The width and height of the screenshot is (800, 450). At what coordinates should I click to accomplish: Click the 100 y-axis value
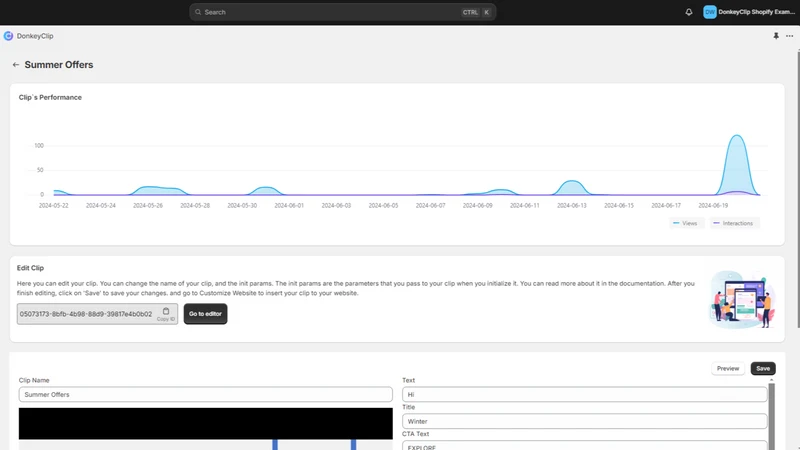pos(39,145)
